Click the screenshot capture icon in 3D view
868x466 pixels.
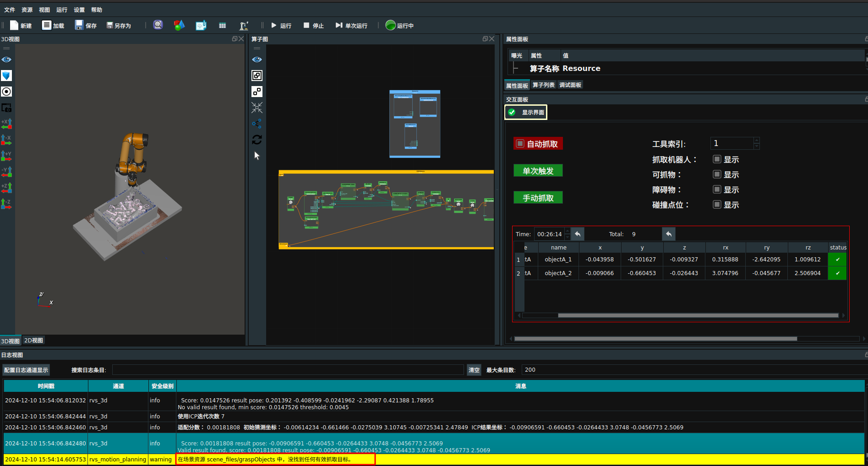[x=6, y=108]
